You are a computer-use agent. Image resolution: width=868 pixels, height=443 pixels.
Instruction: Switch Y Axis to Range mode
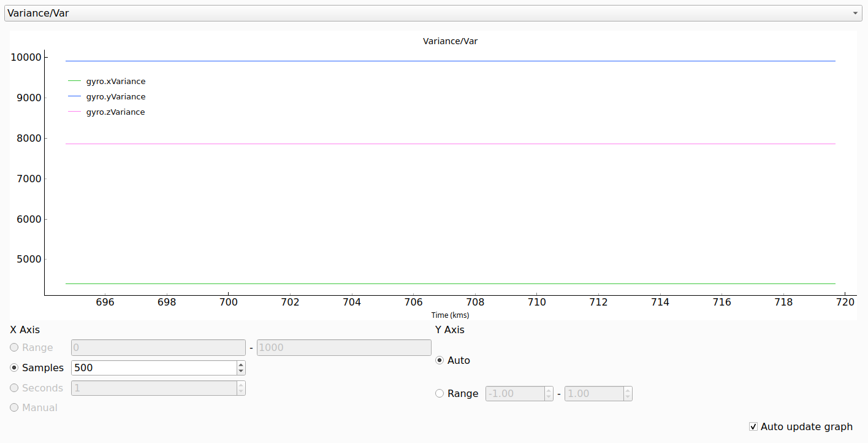coord(440,394)
